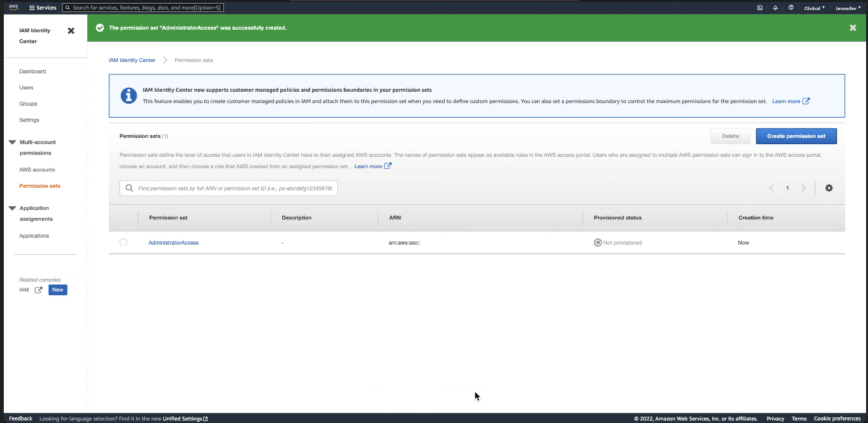The height and width of the screenshot is (423, 868).
Task: Click the Permission sets breadcrumb text
Action: [x=194, y=60]
